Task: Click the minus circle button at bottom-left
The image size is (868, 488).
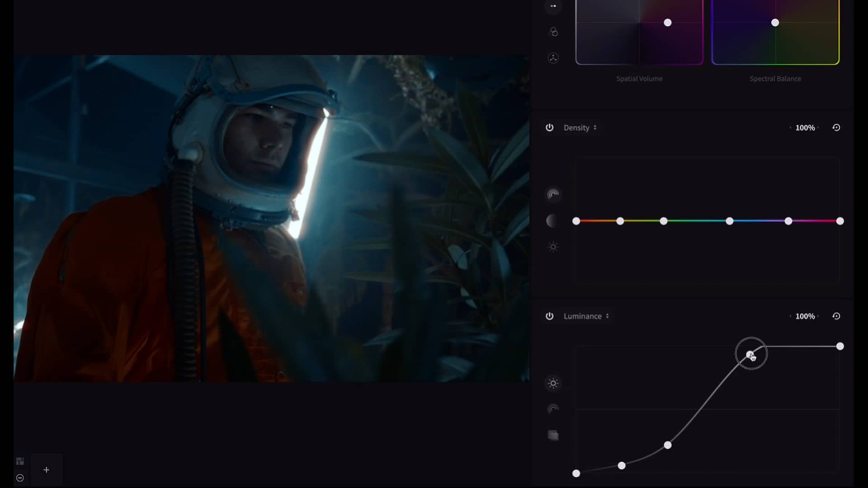Action: pos(19,478)
